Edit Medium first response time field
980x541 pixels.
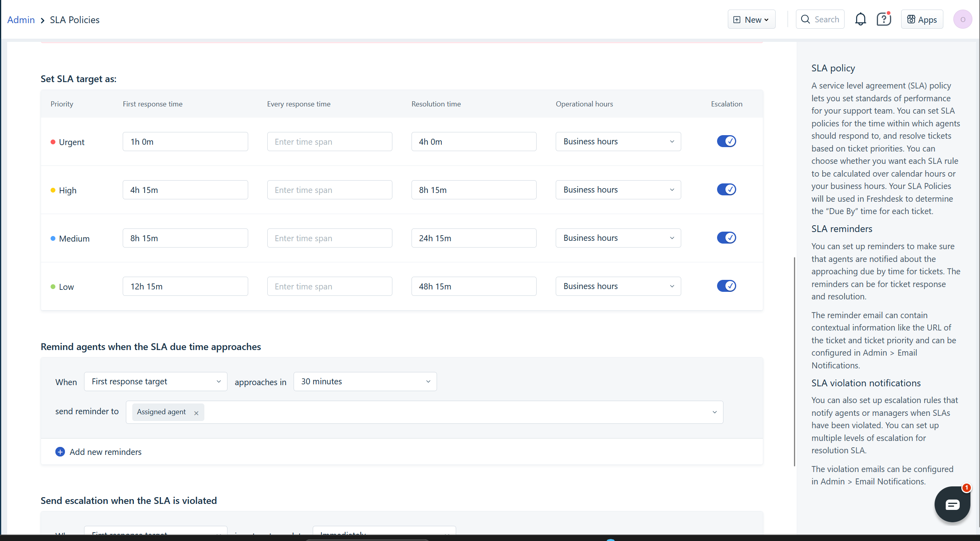tap(185, 238)
